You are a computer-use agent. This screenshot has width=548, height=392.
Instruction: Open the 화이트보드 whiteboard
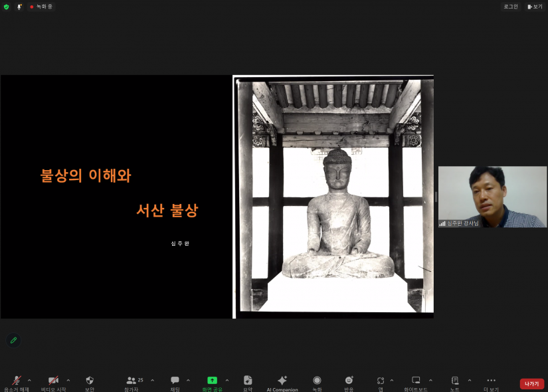[416, 381]
